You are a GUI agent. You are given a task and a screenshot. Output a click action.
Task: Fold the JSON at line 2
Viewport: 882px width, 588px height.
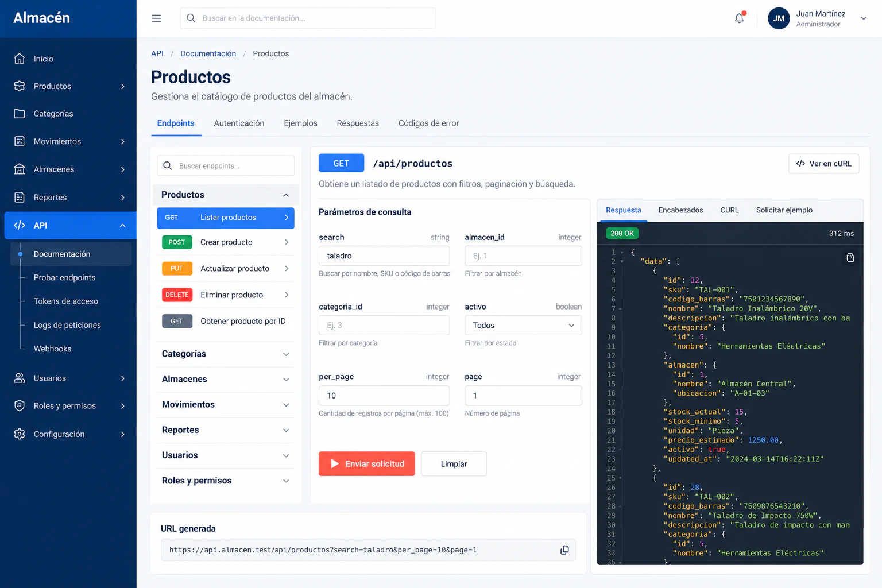(622, 262)
